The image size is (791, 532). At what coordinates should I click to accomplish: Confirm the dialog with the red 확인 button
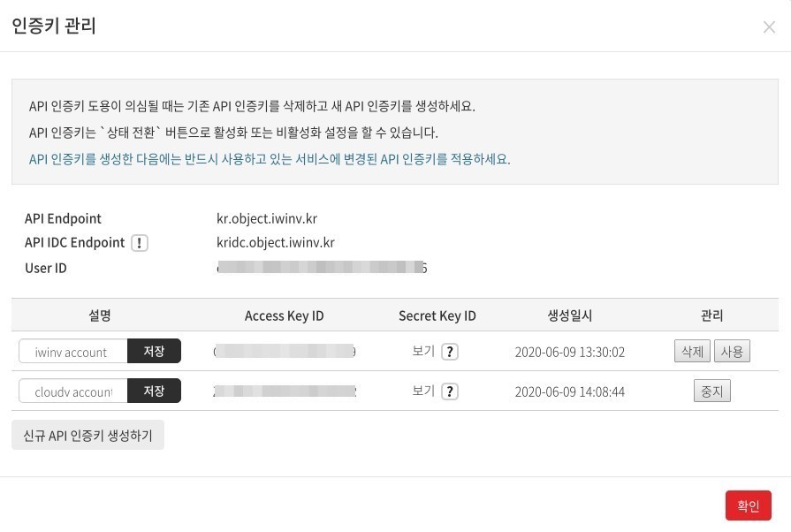(x=749, y=505)
